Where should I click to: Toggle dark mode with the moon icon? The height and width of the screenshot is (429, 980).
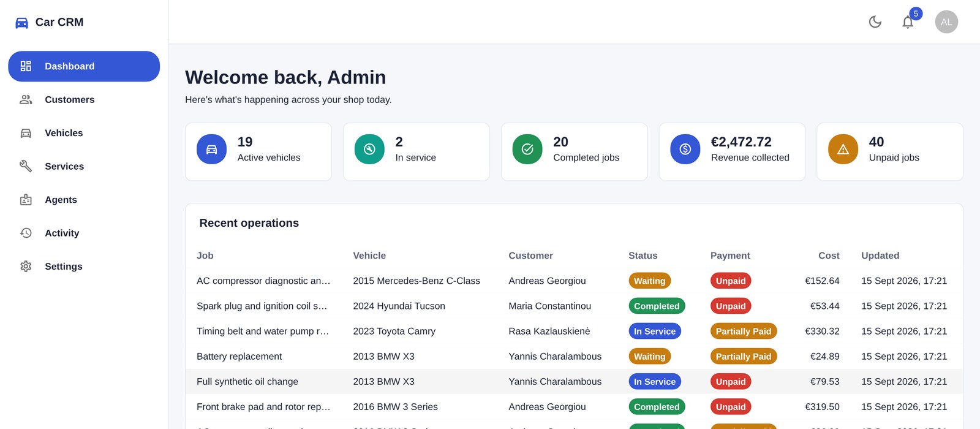875,22
